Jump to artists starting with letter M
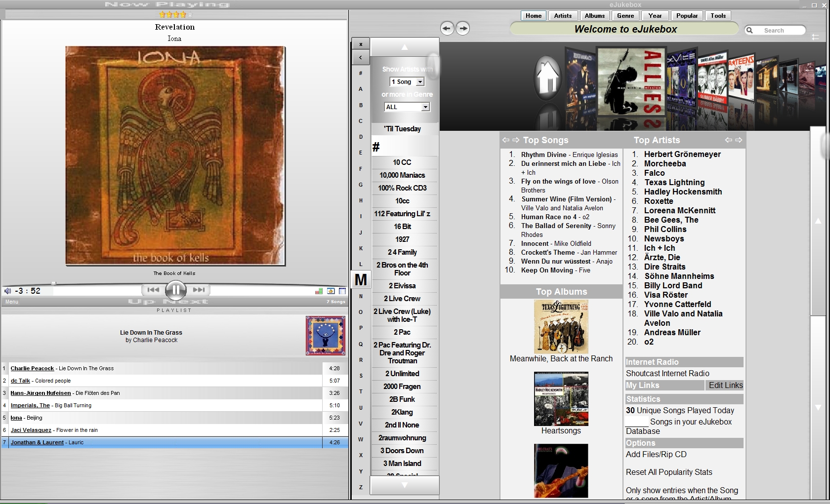Screen dimensions: 830x504 click(x=361, y=280)
